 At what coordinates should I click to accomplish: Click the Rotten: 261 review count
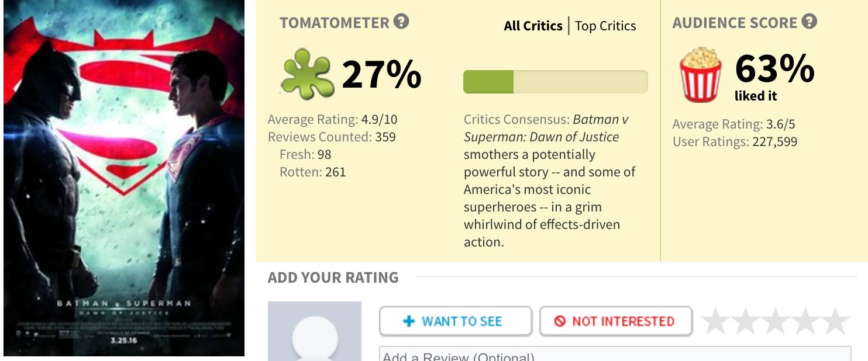pos(312,172)
